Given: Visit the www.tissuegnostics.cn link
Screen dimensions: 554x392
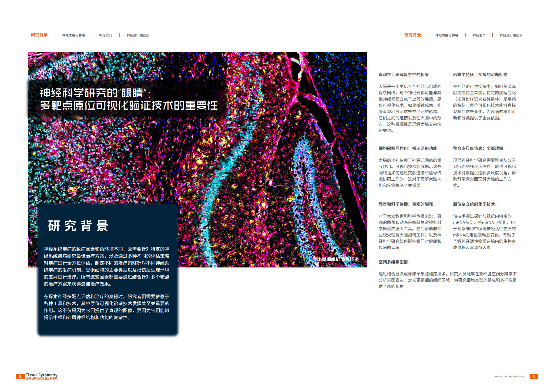Looking at the screenshot, I should coord(510,376).
